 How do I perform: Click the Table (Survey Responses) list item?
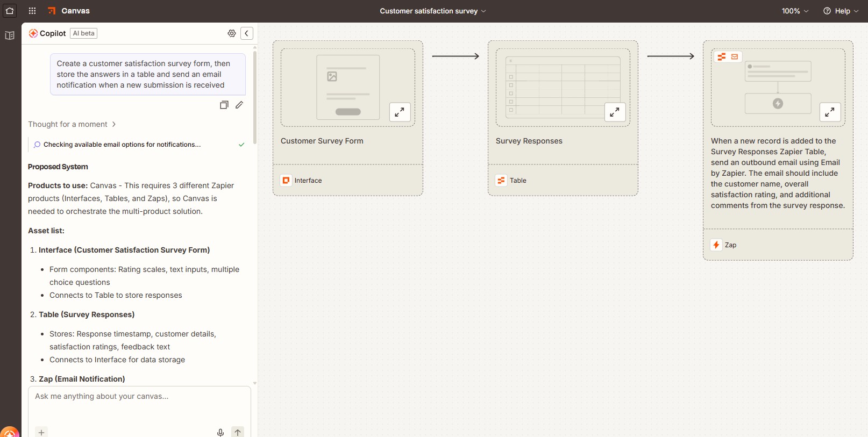pos(87,314)
